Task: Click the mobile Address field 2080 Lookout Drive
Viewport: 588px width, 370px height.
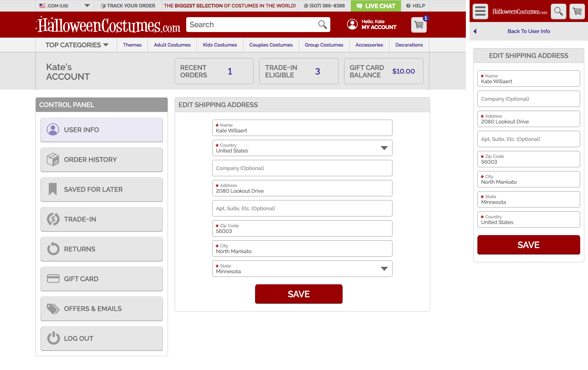Action: tap(528, 119)
